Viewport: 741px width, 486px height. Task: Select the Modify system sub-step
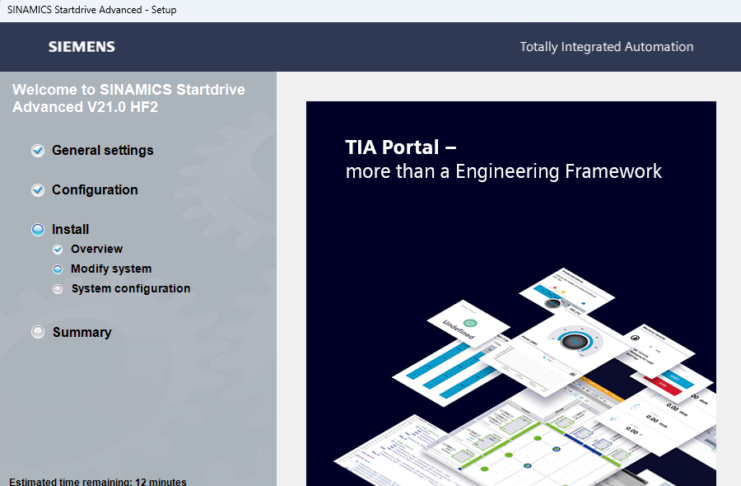click(x=111, y=269)
